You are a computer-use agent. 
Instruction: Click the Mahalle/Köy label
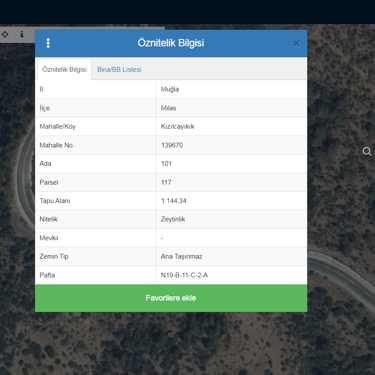(x=57, y=126)
